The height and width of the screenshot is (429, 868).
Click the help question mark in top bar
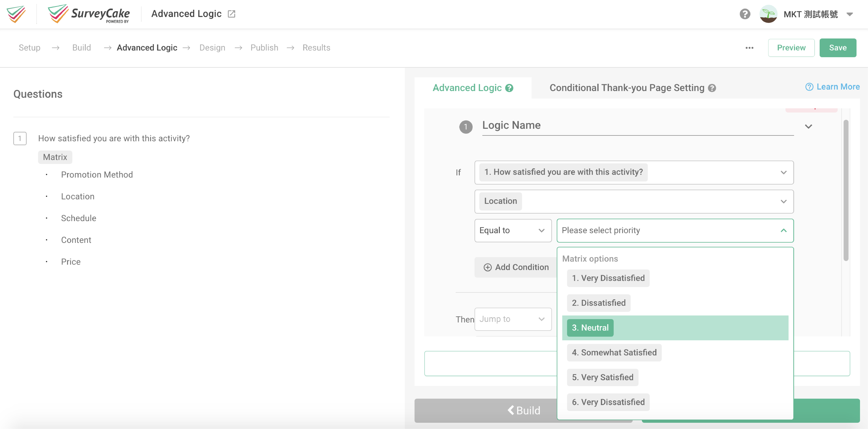click(745, 14)
